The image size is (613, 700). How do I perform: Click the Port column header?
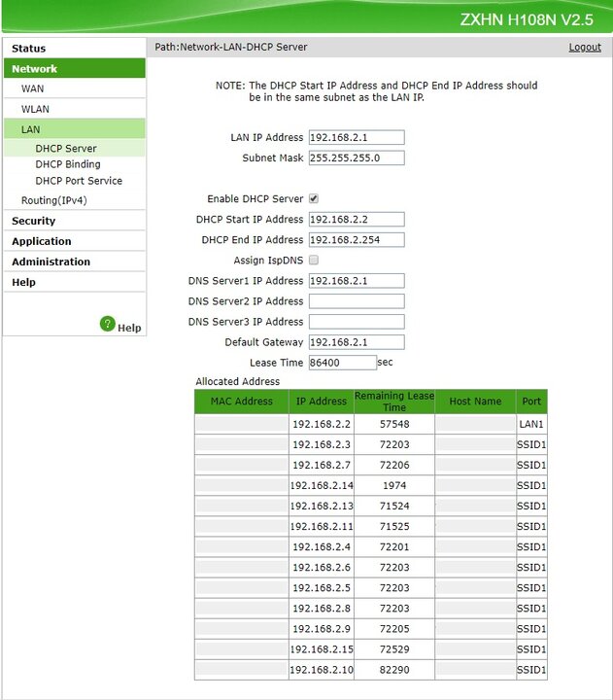[x=531, y=402]
